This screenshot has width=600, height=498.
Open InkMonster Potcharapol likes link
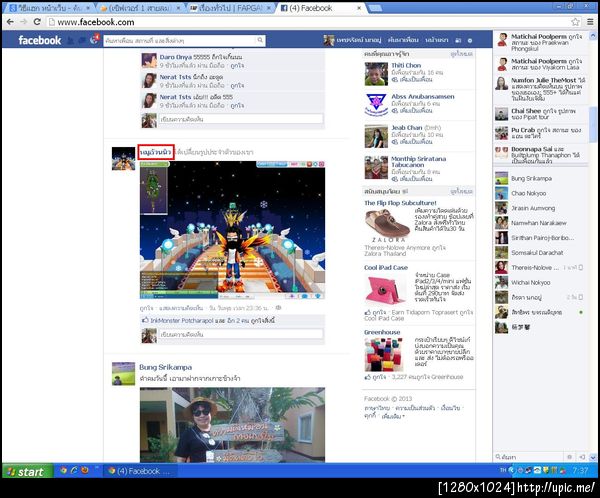point(181,320)
